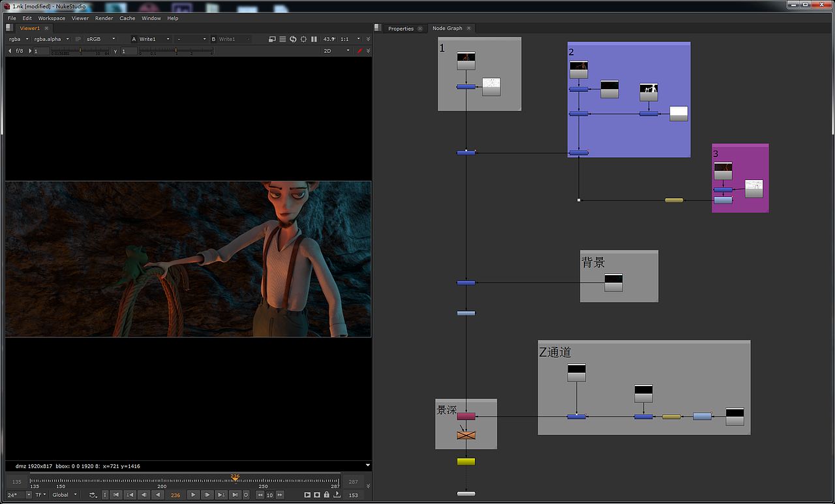Open the Global frame range dropdown
Screen dimensions: 835x504
[64, 495]
